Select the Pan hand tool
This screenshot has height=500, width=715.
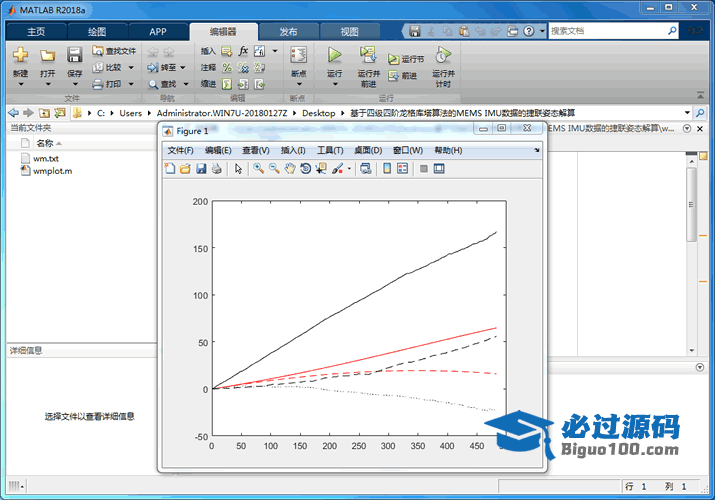coord(289,169)
